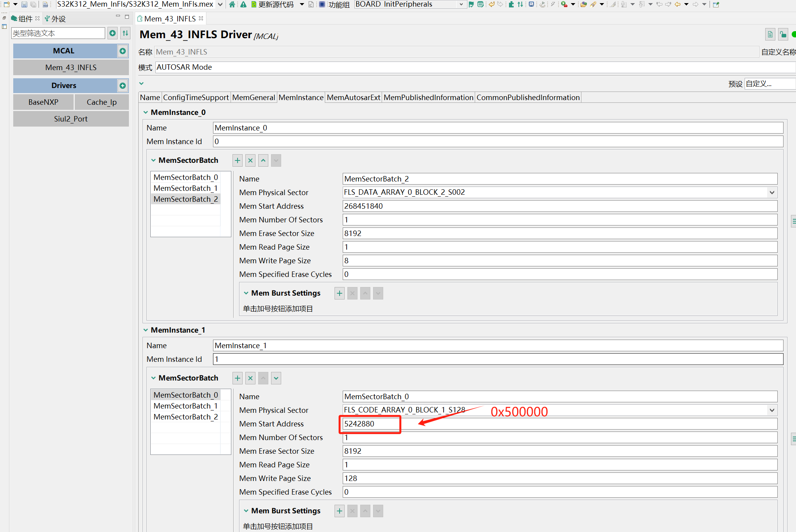Open the MemPublishedInformation tab
This screenshot has width=796, height=532.
pyautogui.click(x=428, y=98)
